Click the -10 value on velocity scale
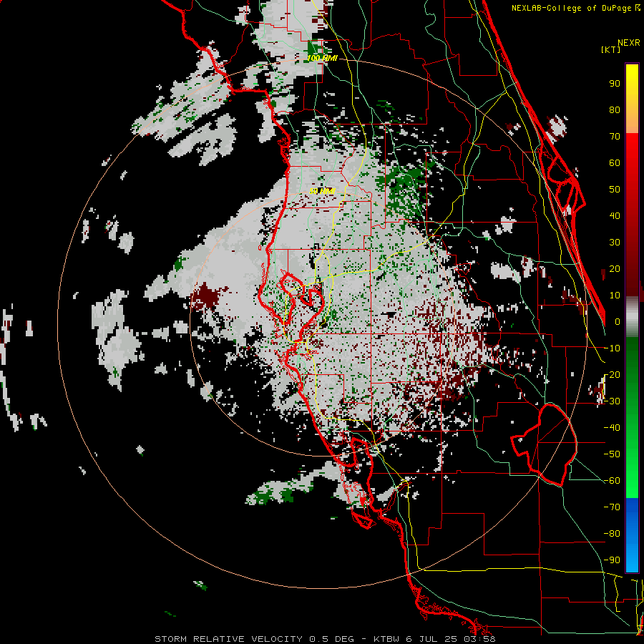The image size is (644, 644). [612, 348]
